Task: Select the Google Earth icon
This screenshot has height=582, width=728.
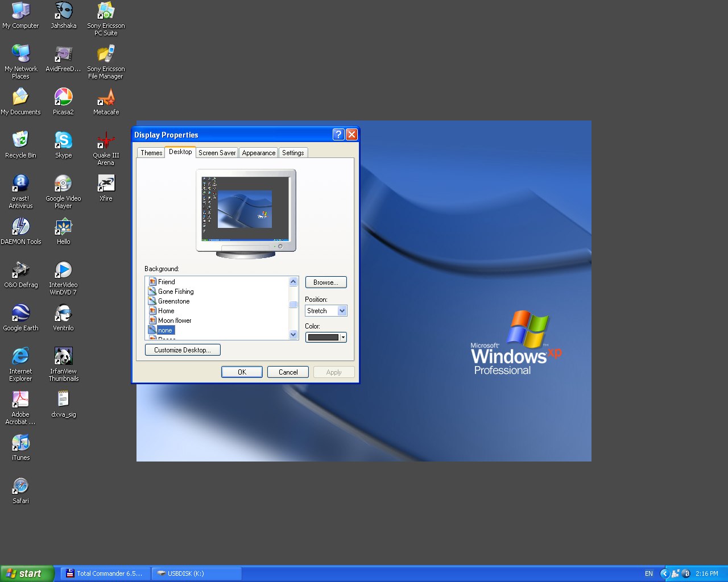Action: [x=20, y=318]
